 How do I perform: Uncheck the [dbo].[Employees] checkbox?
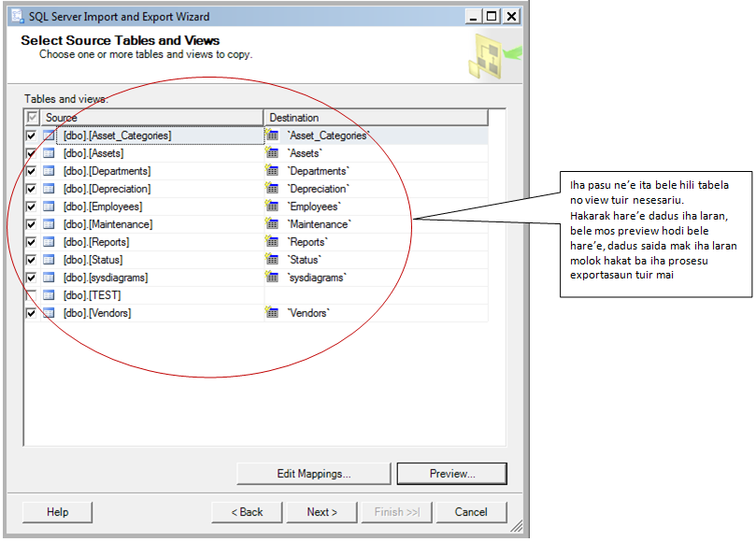point(32,207)
